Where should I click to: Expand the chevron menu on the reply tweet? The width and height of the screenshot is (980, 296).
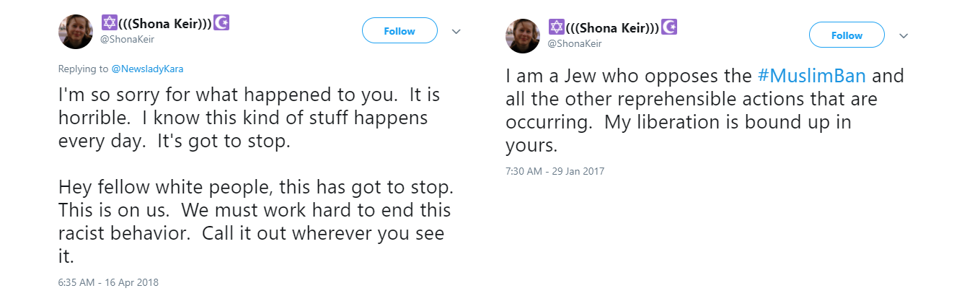click(456, 31)
